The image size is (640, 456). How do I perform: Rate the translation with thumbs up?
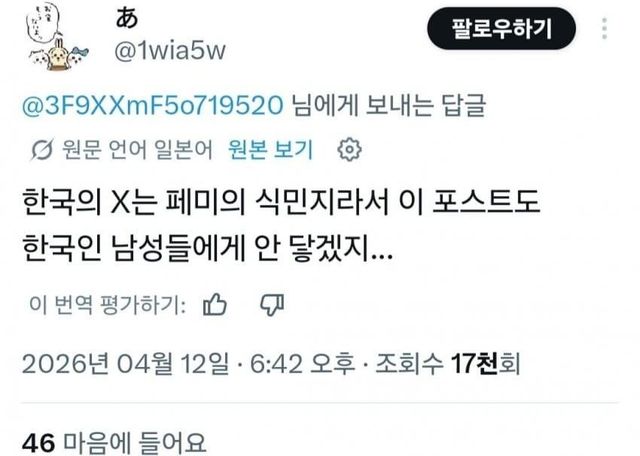click(x=215, y=305)
